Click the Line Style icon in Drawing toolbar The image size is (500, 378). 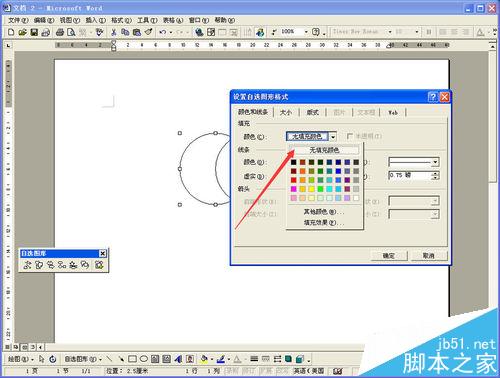point(254,359)
